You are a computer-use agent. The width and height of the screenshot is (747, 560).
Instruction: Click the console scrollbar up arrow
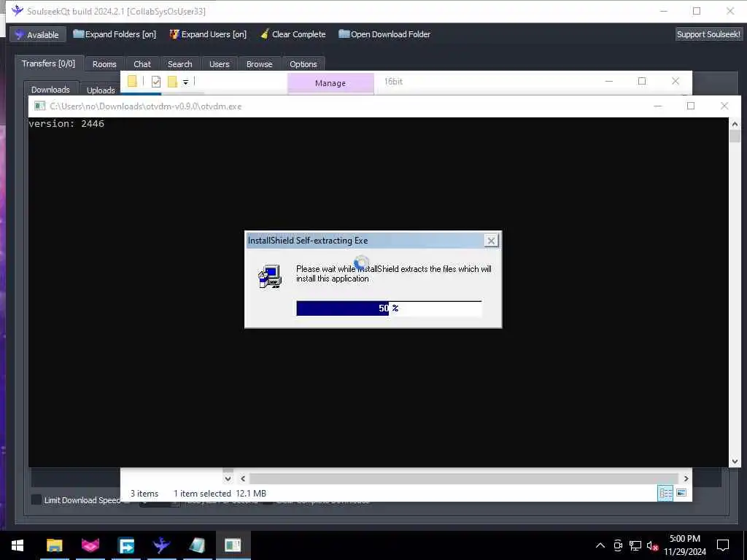(x=735, y=124)
